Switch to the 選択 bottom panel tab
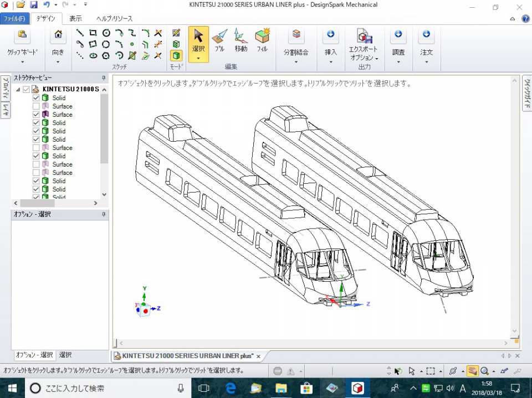This screenshot has width=532, height=398. (65, 355)
